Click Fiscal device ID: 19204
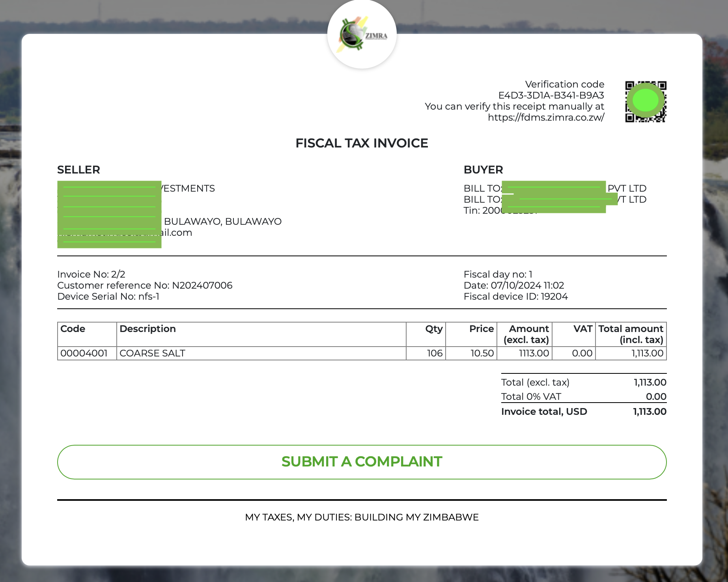The width and height of the screenshot is (728, 582). point(516,297)
